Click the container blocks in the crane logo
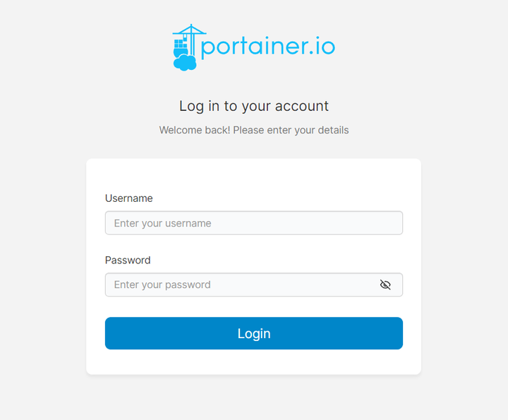The height and width of the screenshot is (420, 508). (x=181, y=44)
